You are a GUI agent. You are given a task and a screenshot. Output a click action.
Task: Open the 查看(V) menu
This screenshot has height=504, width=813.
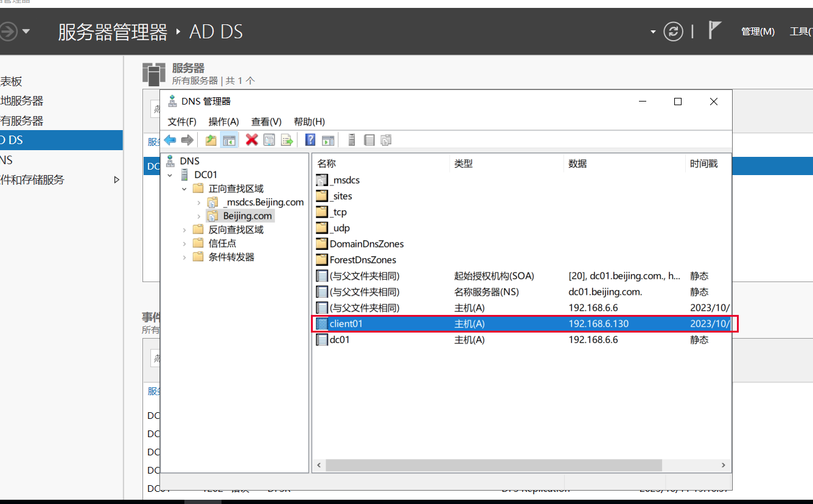tap(266, 122)
